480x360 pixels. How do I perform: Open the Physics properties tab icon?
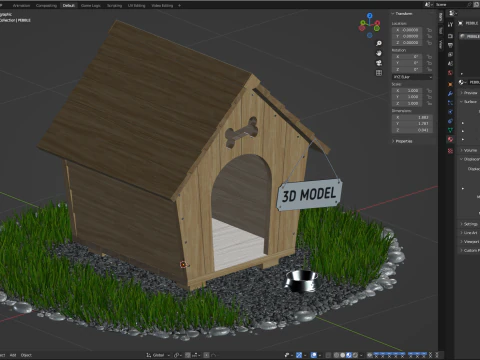[x=450, y=112]
